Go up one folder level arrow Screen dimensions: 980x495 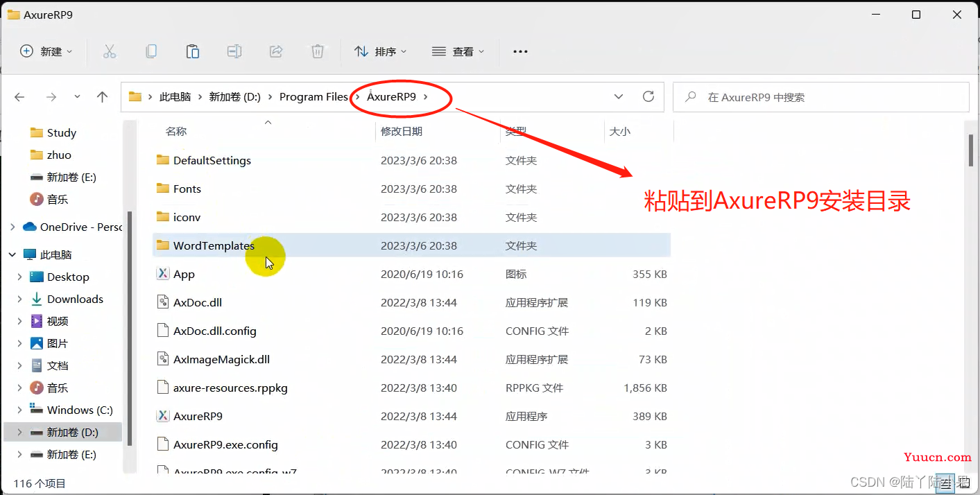click(x=102, y=97)
